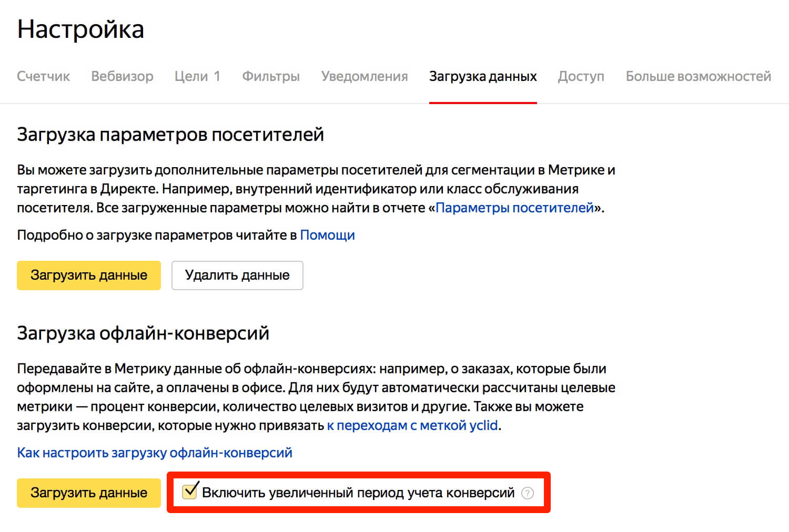
Task: Click the Настройка page title
Action: (80, 29)
